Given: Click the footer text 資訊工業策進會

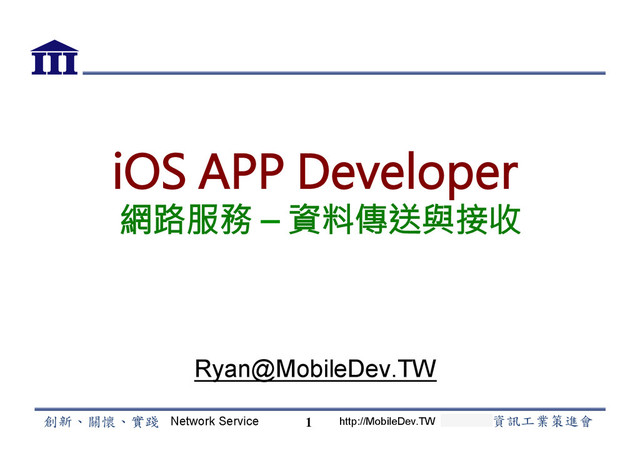Looking at the screenshot, I should (x=543, y=421).
